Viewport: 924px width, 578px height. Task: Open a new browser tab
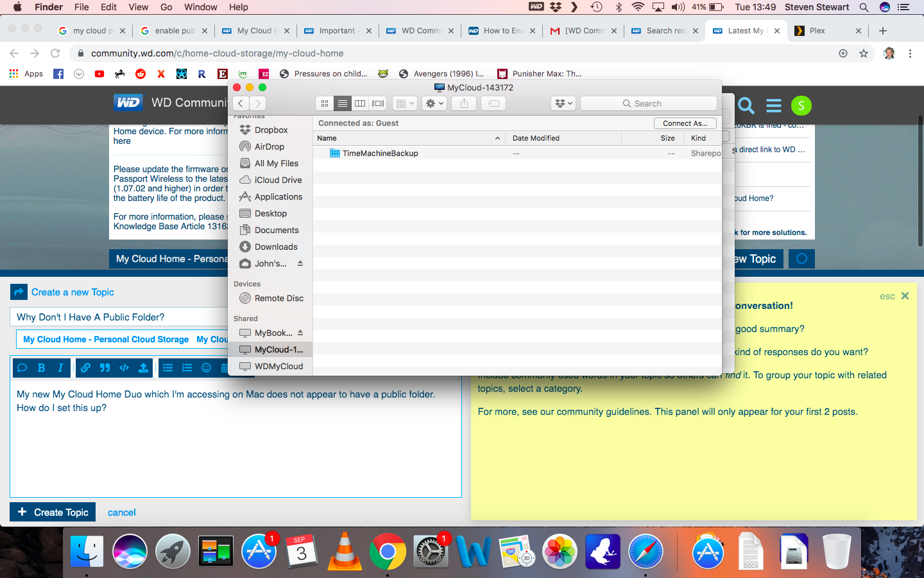click(883, 31)
